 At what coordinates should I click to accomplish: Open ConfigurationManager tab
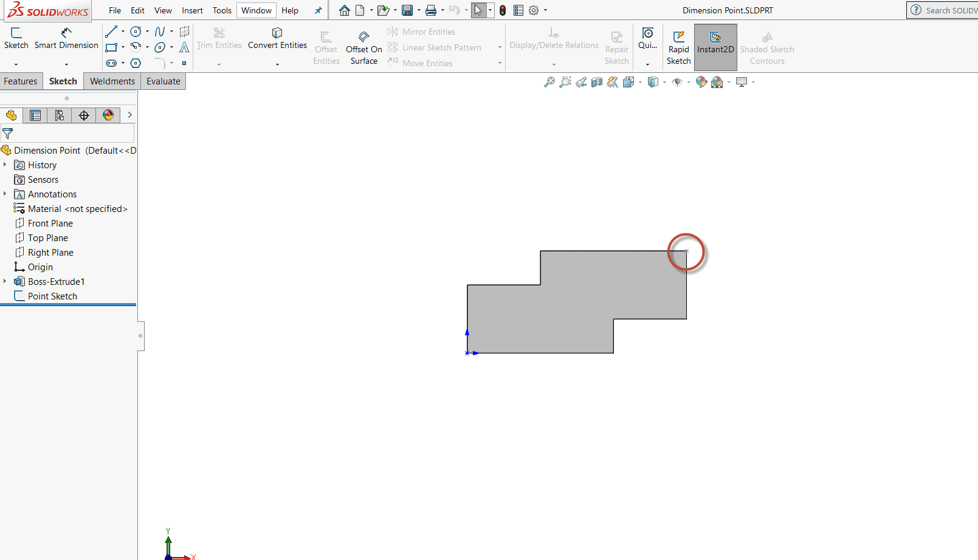coord(60,115)
